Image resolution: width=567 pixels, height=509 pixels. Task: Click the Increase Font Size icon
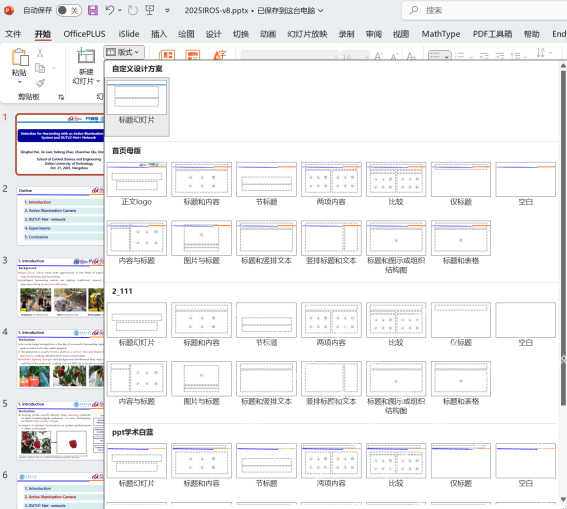click(x=379, y=56)
